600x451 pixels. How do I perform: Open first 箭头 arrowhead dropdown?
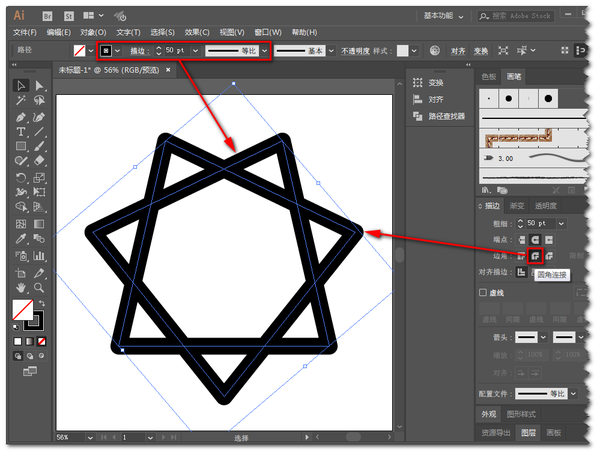[x=543, y=337]
